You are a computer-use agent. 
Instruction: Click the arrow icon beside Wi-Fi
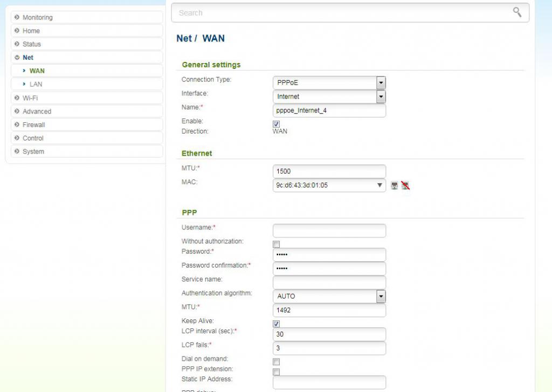coord(17,98)
